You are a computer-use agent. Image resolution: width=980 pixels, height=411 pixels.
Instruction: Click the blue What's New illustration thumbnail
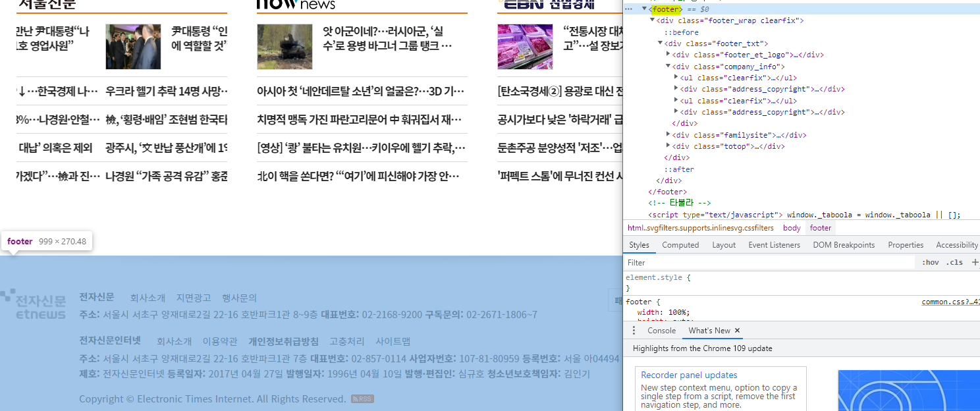coord(909,391)
